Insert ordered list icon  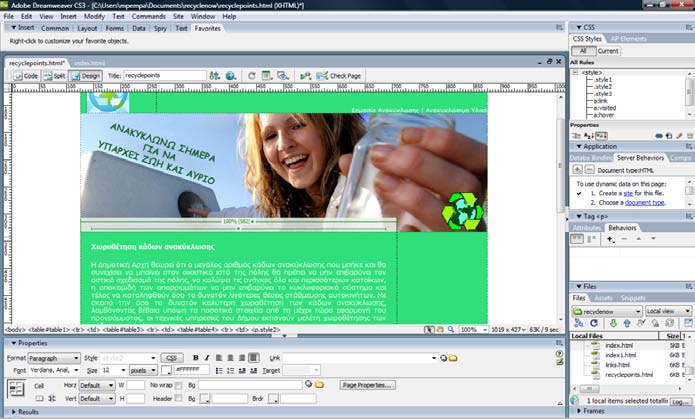click(x=230, y=370)
